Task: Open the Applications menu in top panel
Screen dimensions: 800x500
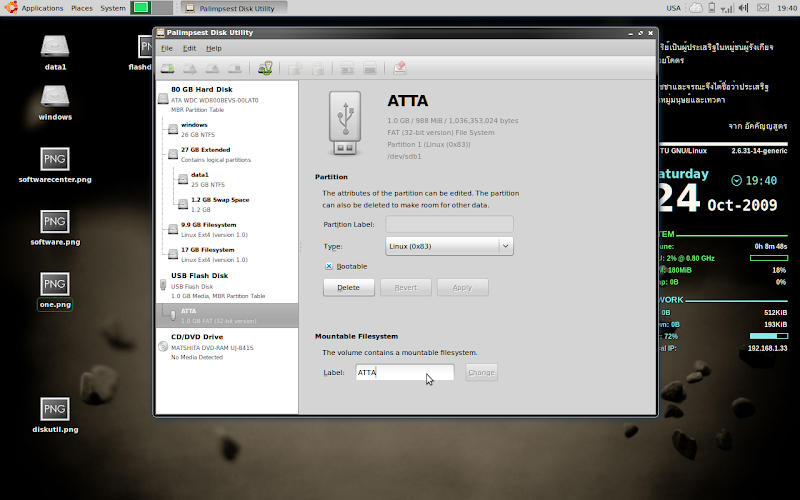Action: tap(42, 8)
